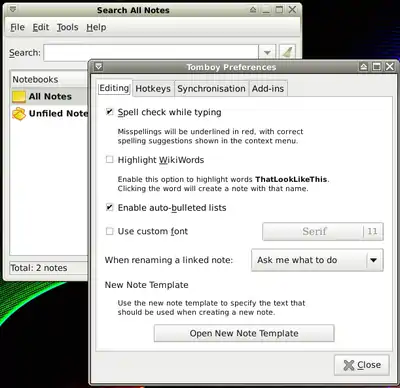Roll up the Tomboy Preferences window
This screenshot has height=388, width=400.
coord(364,67)
